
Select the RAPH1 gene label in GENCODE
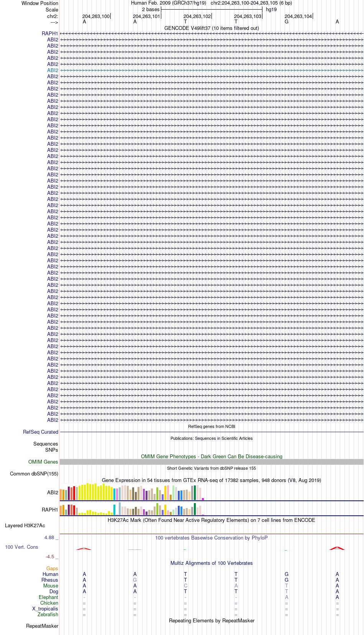[50, 34]
